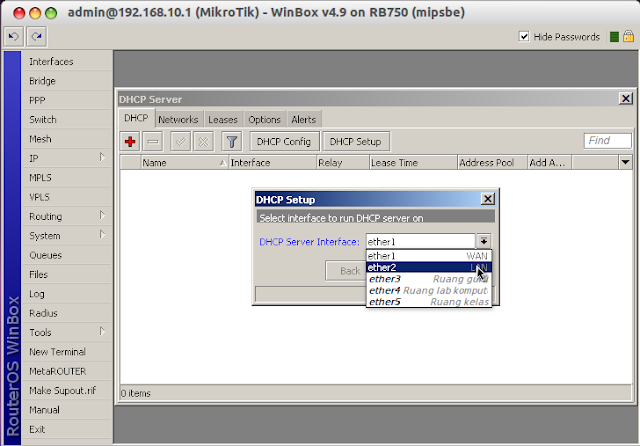Toggle the Hide Passwords checkbox

pos(524,36)
